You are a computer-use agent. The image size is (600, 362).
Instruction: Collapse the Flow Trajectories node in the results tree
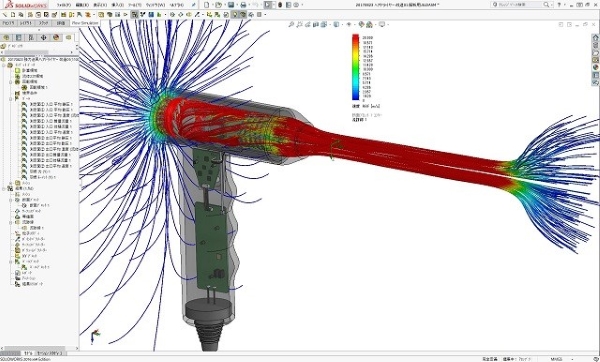click(11, 222)
